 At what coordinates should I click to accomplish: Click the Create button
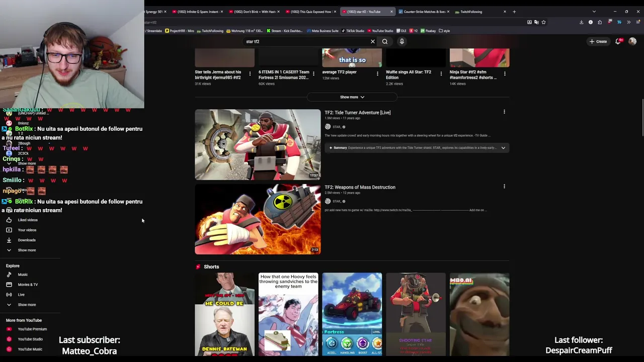[599, 41]
